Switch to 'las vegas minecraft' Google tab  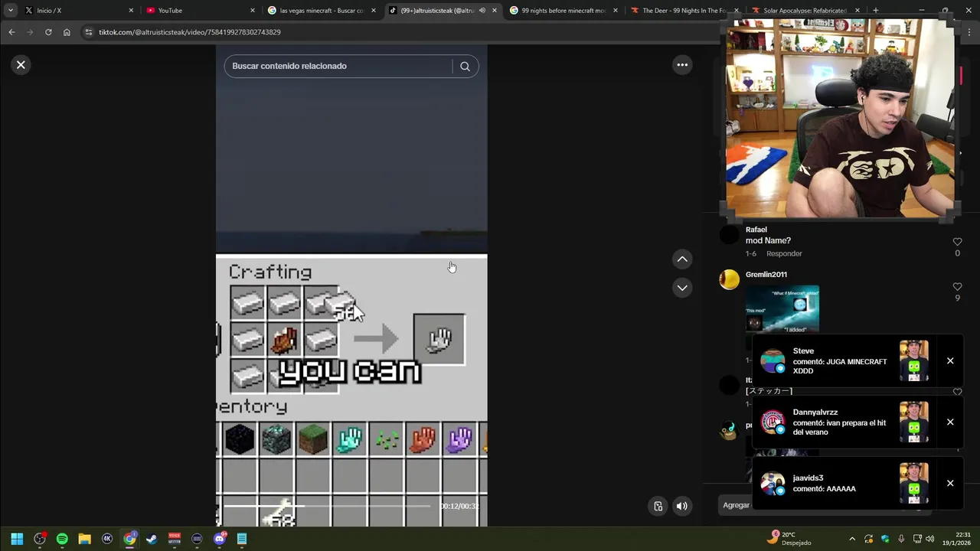point(322,11)
